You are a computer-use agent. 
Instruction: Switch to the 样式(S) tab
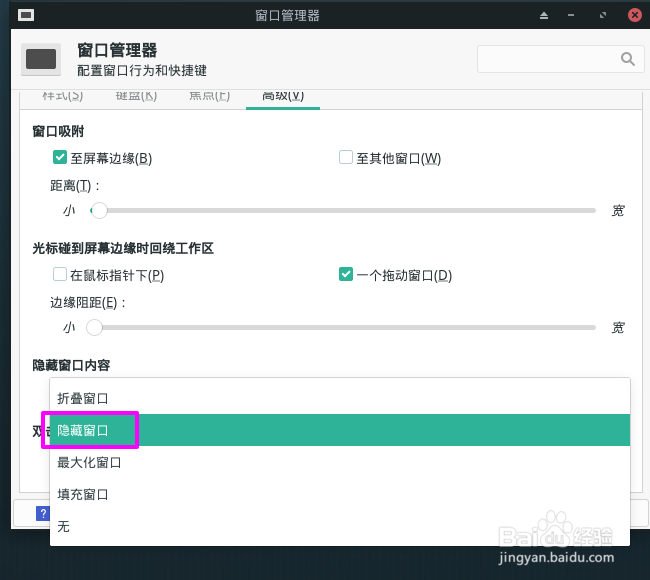coord(63,97)
